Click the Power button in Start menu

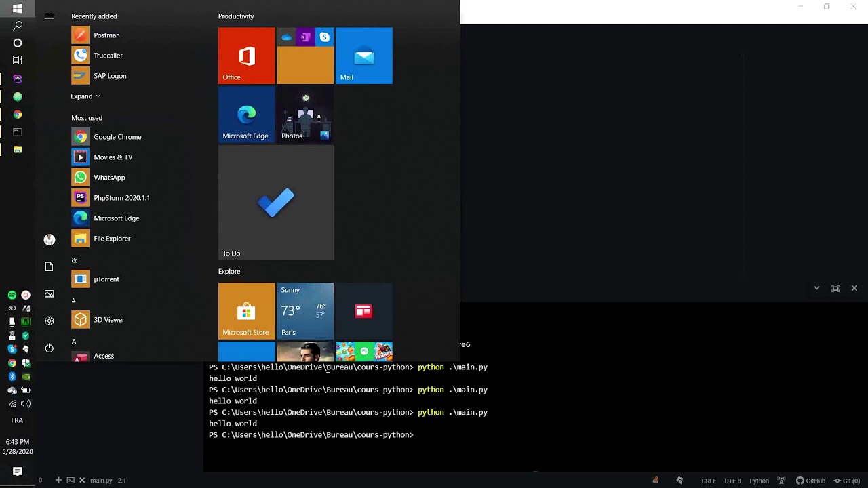point(50,348)
